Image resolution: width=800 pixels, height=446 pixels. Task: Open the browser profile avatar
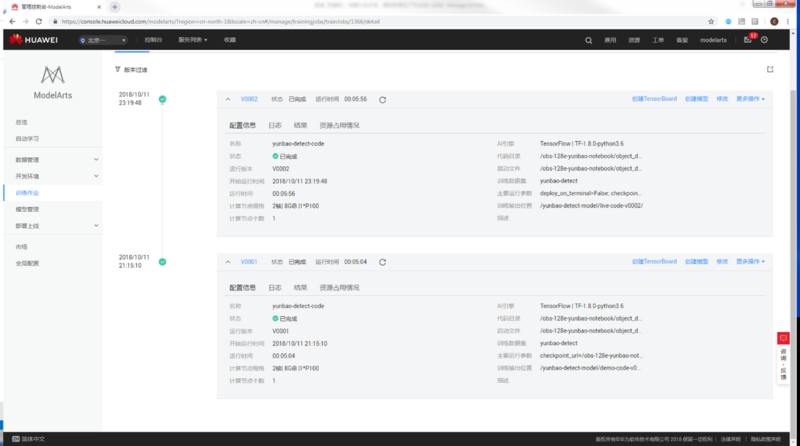click(x=774, y=21)
